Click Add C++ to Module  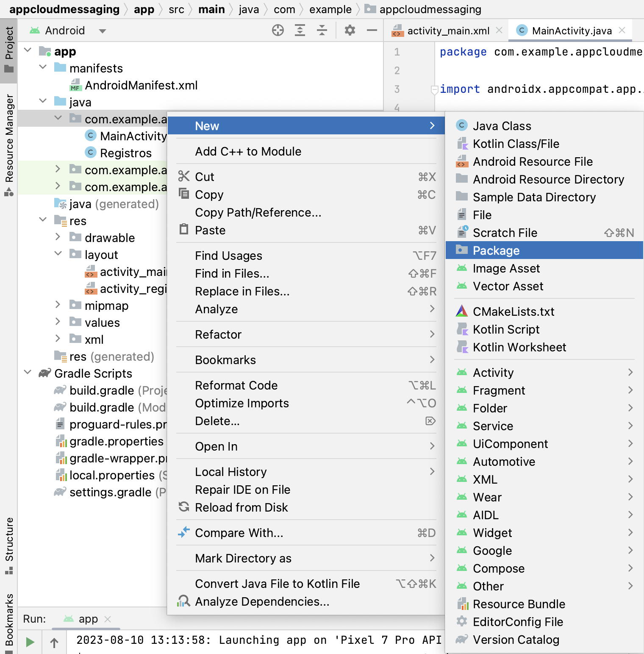click(x=306, y=151)
